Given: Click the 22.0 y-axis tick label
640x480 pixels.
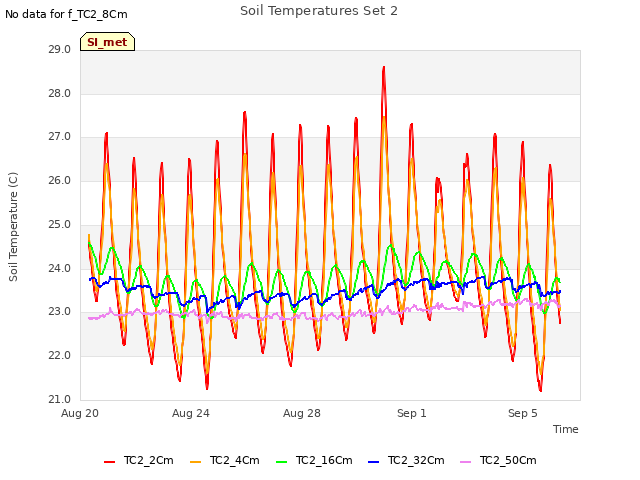Looking at the screenshot, I should 60,356.
